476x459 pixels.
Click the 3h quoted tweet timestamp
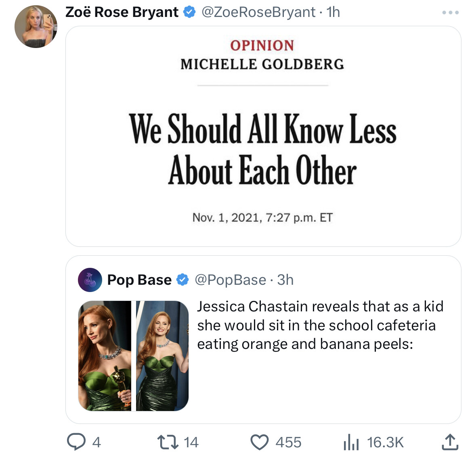(285, 280)
